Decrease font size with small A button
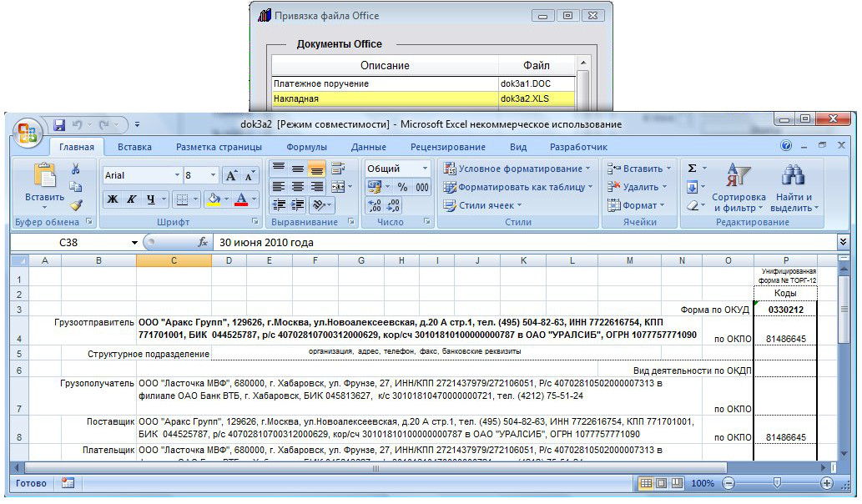This screenshot has height=504, width=862. pyautogui.click(x=249, y=175)
